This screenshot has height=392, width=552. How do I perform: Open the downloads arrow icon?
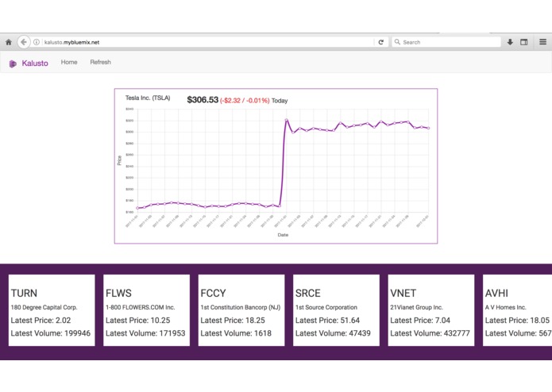[x=510, y=42]
